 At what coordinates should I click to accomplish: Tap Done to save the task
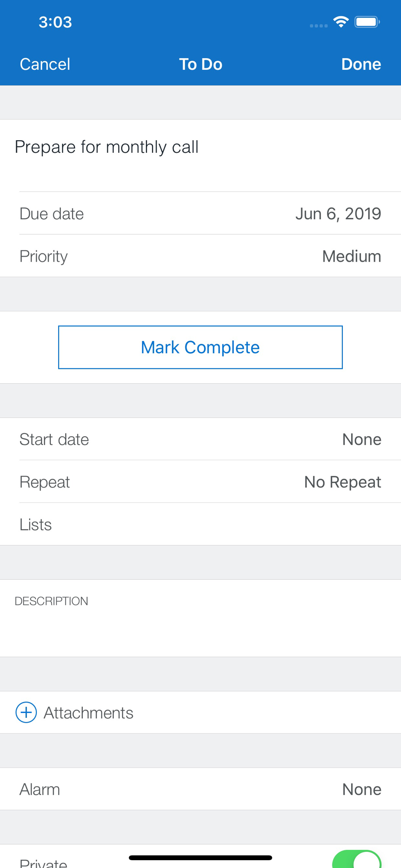coord(361,64)
